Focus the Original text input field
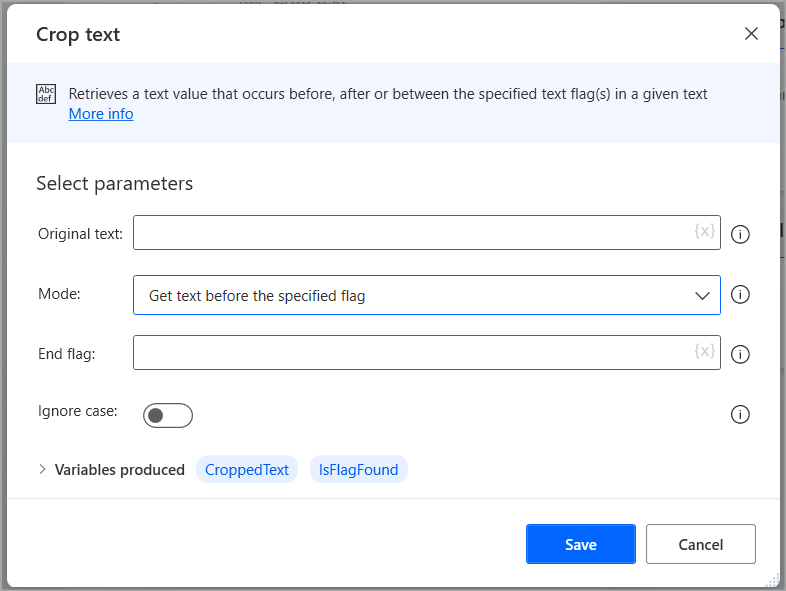Image resolution: width=786 pixels, height=591 pixels. pyautogui.click(x=410, y=233)
